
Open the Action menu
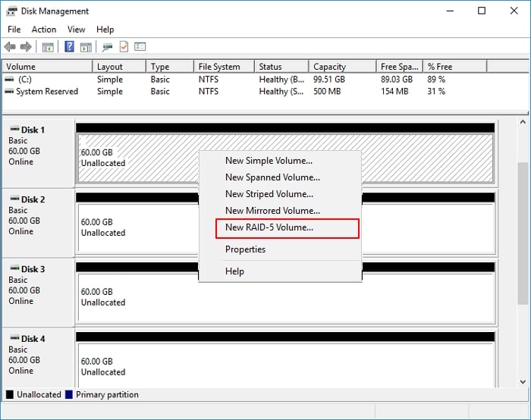coord(44,30)
